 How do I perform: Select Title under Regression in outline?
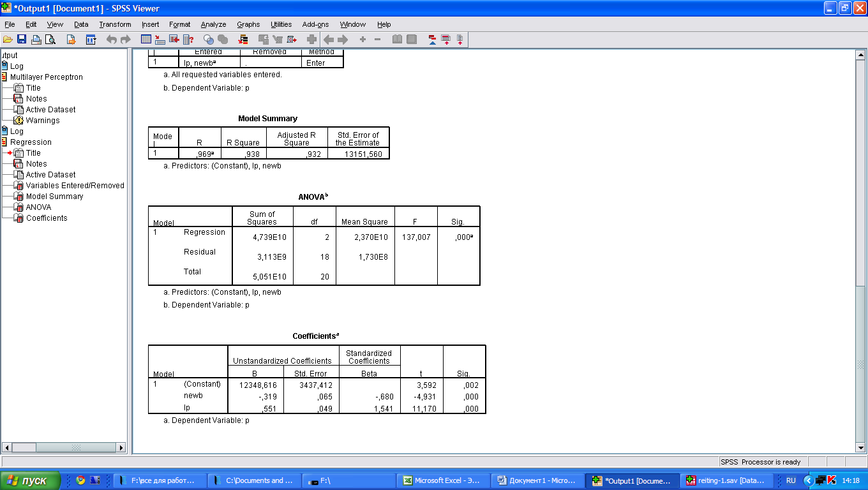(33, 153)
